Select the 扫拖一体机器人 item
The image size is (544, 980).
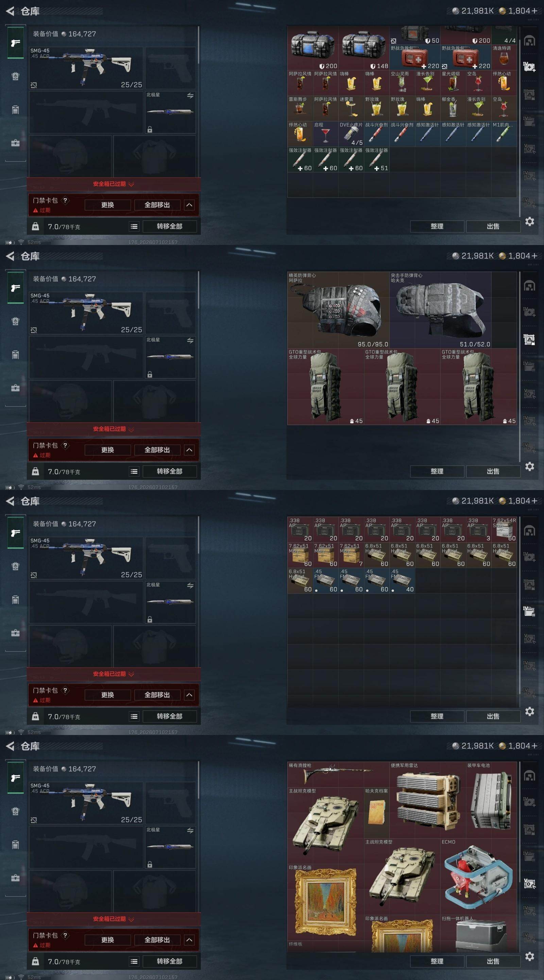(x=478, y=934)
